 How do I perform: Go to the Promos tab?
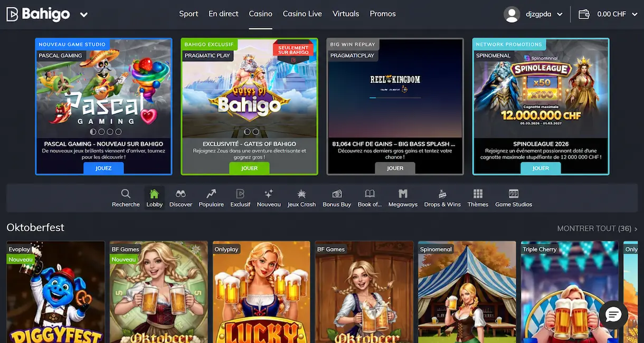383,14
